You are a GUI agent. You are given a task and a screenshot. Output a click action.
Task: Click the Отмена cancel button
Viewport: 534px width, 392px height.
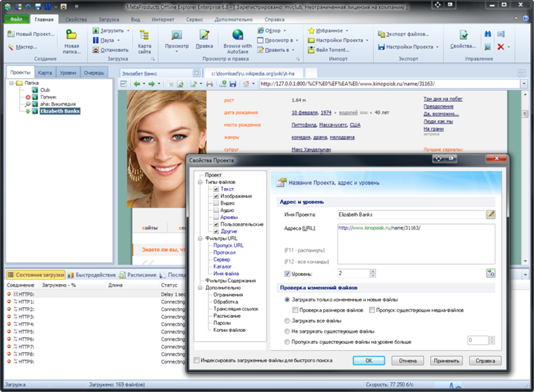tap(408, 361)
